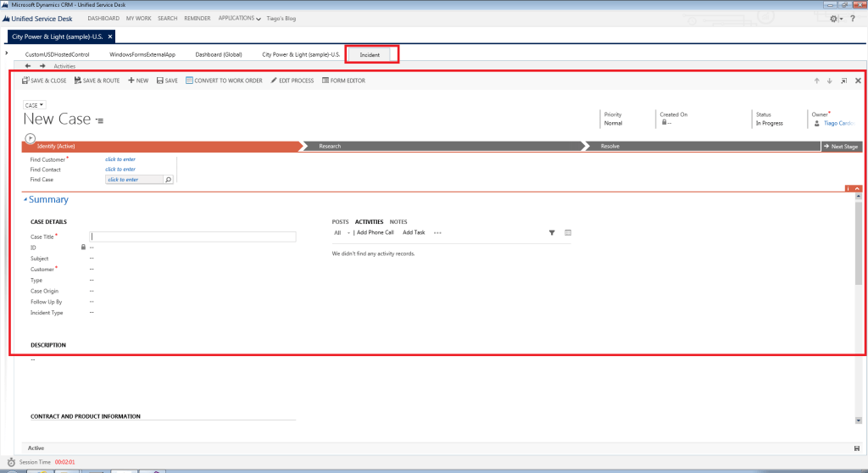Image resolution: width=868 pixels, height=473 pixels.
Task: Click the Next Stage button
Action: 841,147
